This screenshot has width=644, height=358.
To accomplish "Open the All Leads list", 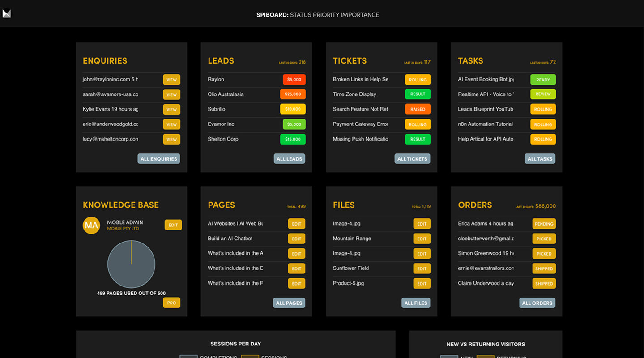I will tap(289, 159).
